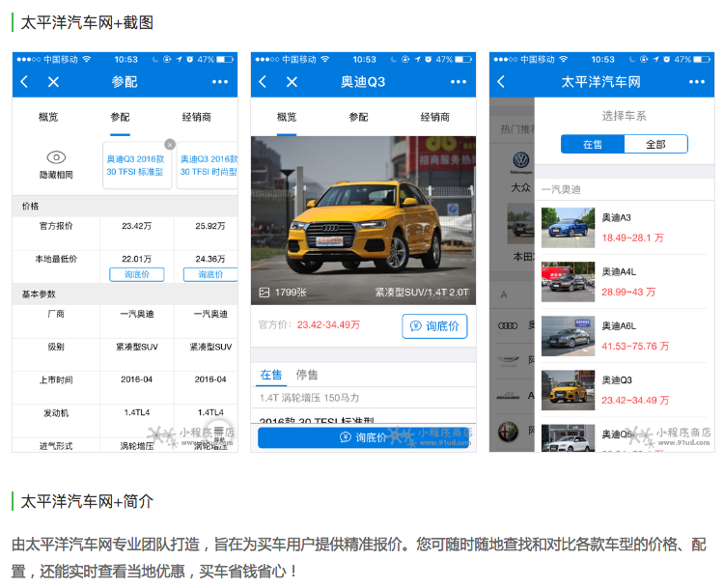The height and width of the screenshot is (588, 724).
Task: Open the three-dots menu on 参配 header
Action: [x=220, y=82]
